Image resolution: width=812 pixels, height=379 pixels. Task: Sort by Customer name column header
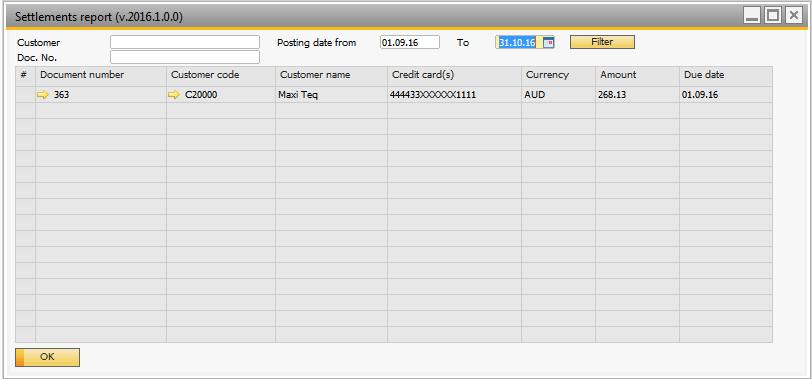click(331, 76)
